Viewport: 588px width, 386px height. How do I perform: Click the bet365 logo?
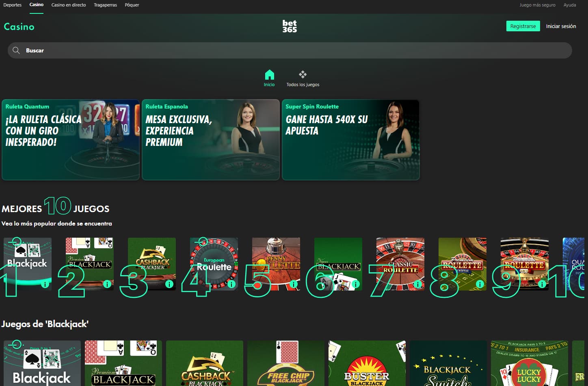tap(289, 26)
